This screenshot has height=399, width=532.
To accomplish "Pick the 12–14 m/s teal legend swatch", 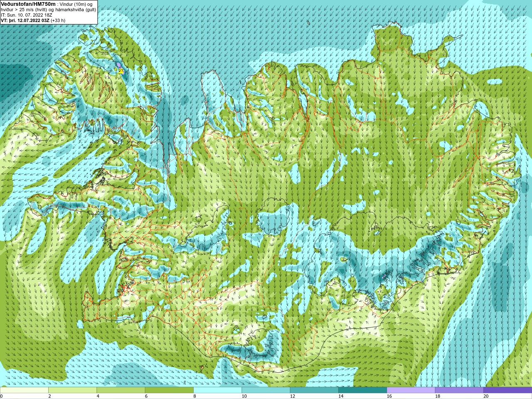I will (x=314, y=390).
